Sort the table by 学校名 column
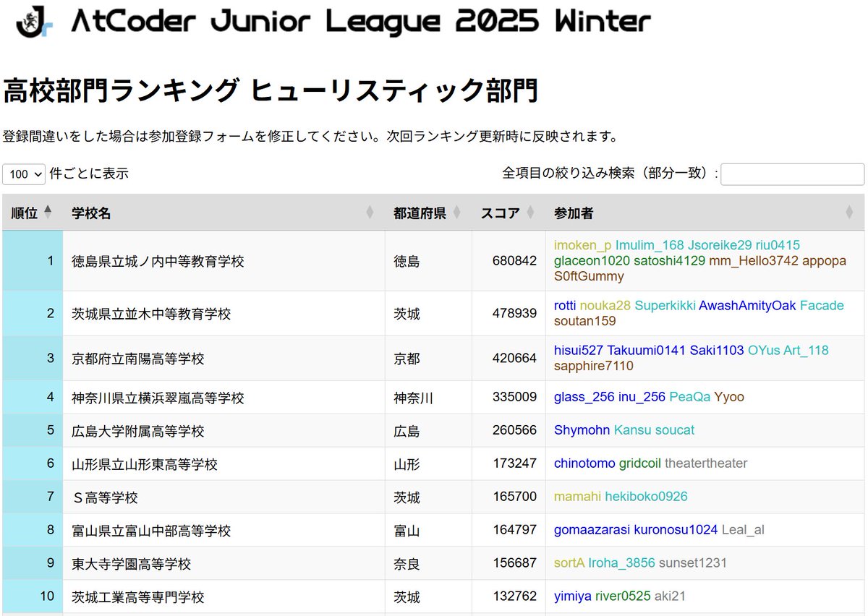Image resolution: width=868 pixels, height=616 pixels. (x=369, y=212)
